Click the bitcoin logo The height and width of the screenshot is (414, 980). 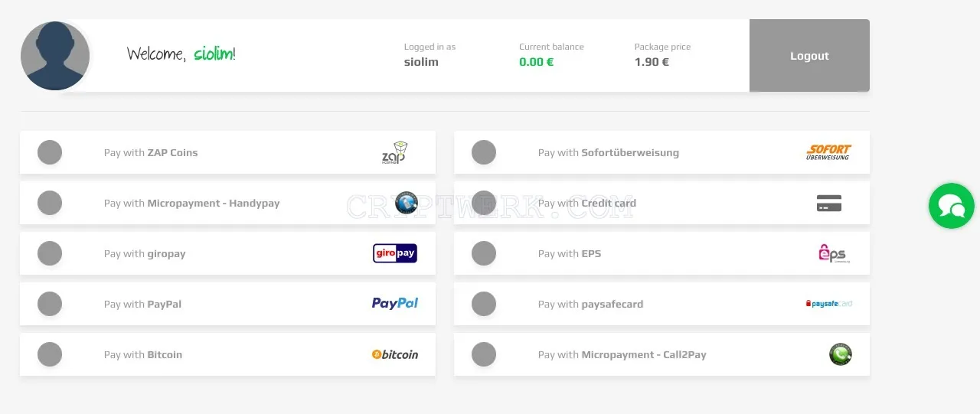tap(395, 354)
